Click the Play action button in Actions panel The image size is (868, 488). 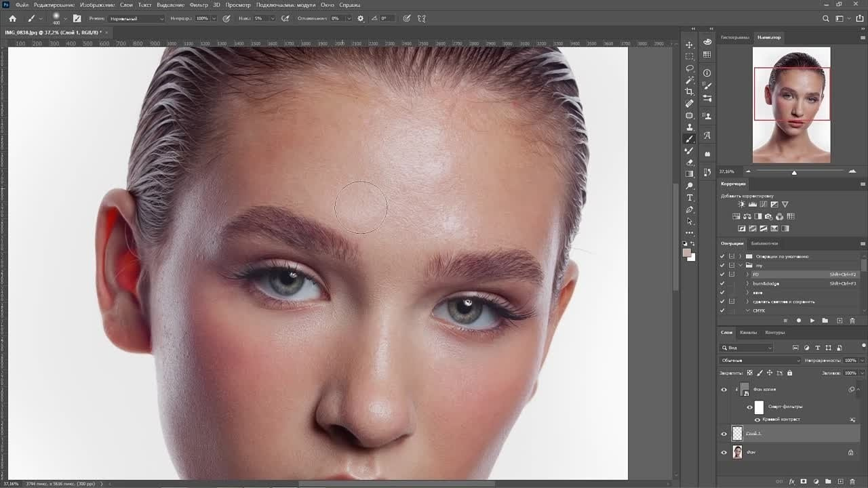coord(812,321)
